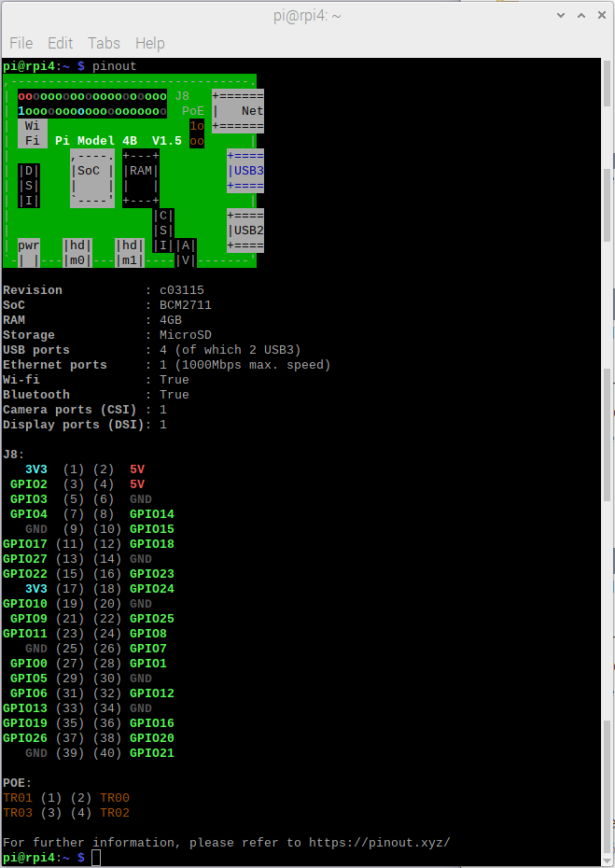Click the 'GPIO11' pin label
Screen dimensions: 615x868
tap(25, 634)
